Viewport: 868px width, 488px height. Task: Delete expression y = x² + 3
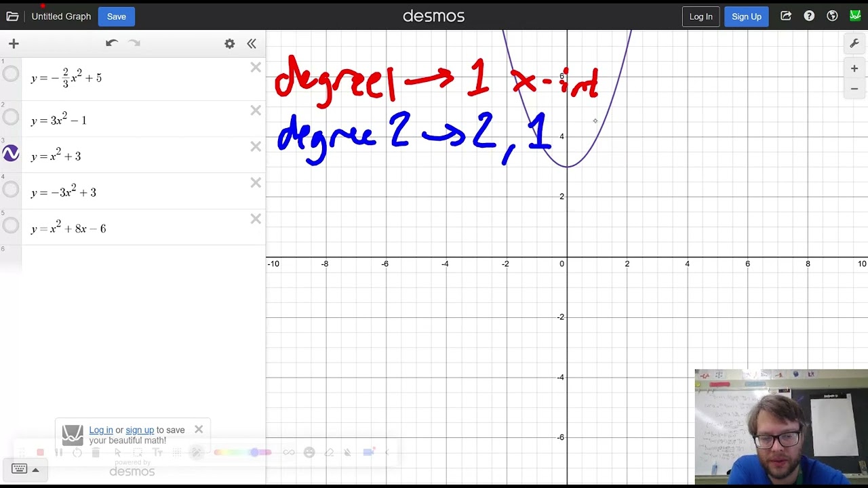pos(256,146)
